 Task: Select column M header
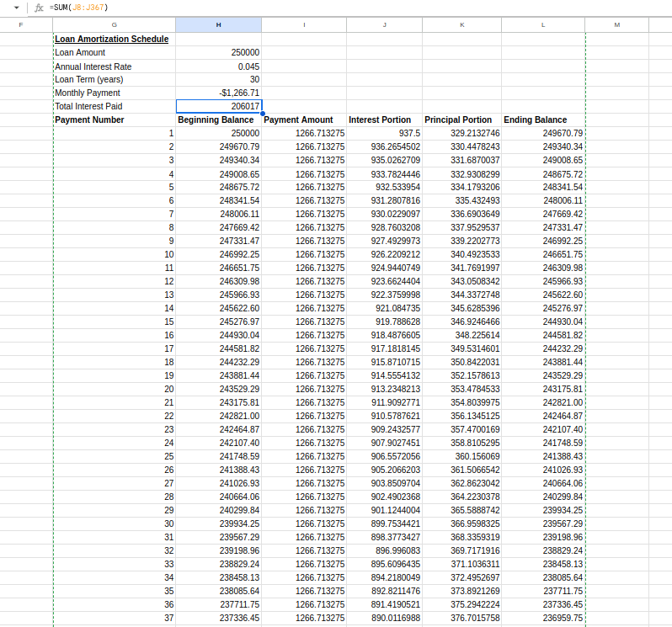(x=616, y=24)
